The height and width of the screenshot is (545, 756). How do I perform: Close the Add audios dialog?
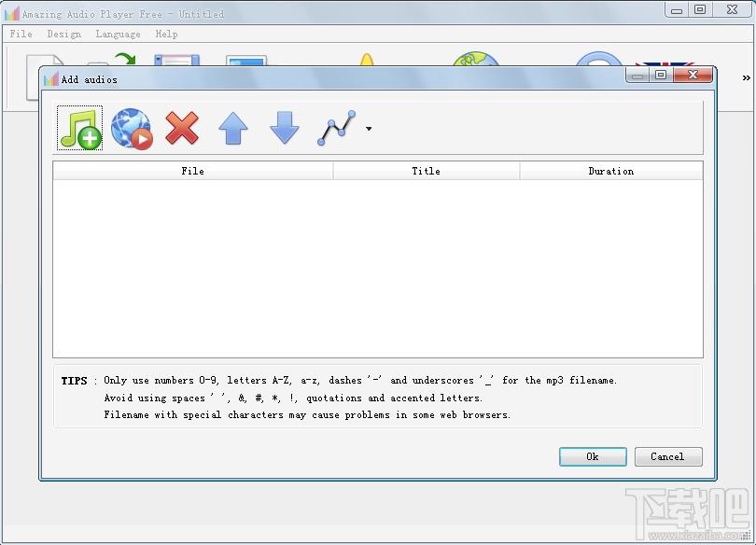(x=693, y=75)
